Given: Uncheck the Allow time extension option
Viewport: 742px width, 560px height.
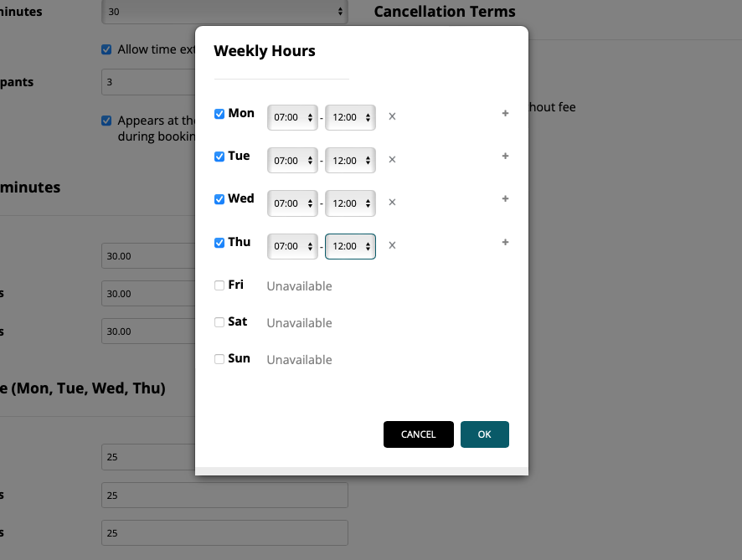Looking at the screenshot, I should pyautogui.click(x=106, y=49).
